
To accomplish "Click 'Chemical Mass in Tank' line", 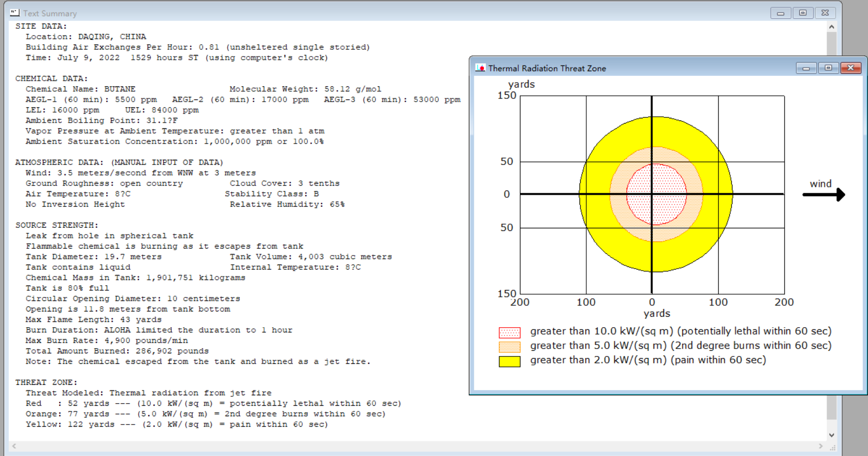I will 136,277.
